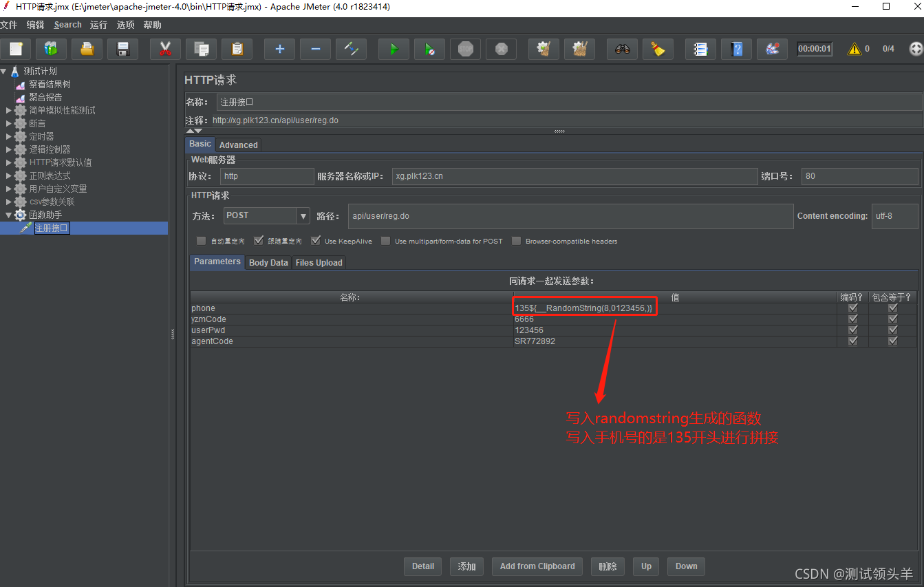Open a test plan file icon

coord(87,49)
